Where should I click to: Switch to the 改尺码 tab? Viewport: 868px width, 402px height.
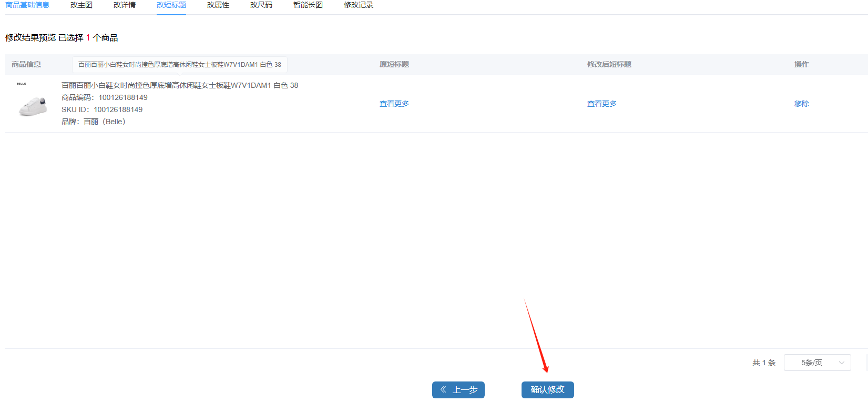[x=261, y=5]
